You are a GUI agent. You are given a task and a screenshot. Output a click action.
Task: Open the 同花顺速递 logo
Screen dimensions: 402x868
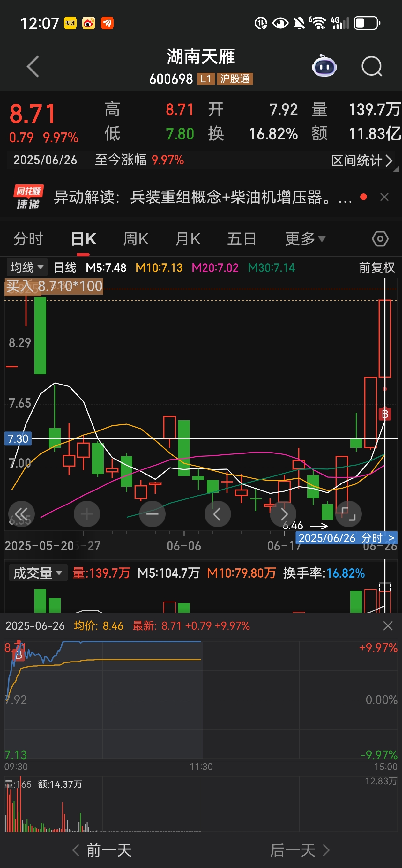(29, 197)
